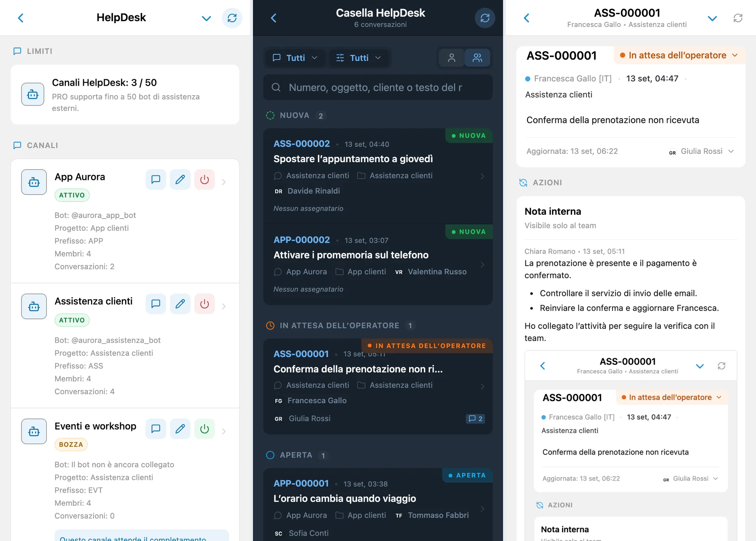
Task: Click the CANALI section label
Action: click(x=43, y=145)
